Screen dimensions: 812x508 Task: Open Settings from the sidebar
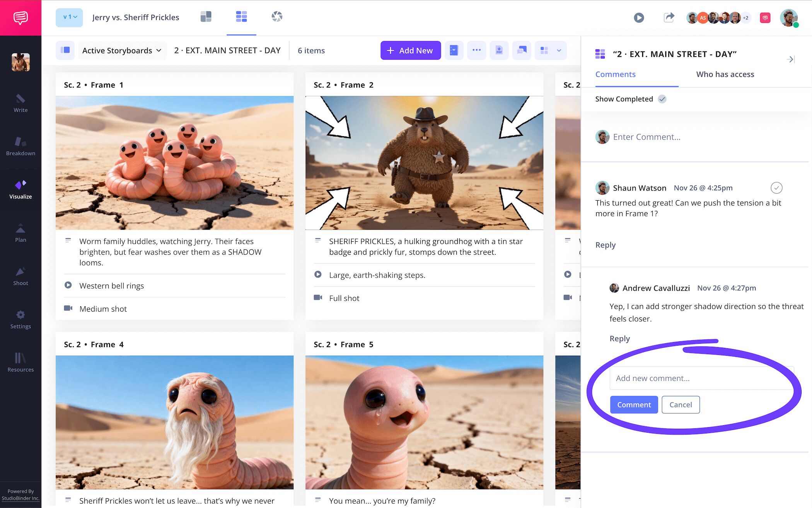click(x=20, y=320)
